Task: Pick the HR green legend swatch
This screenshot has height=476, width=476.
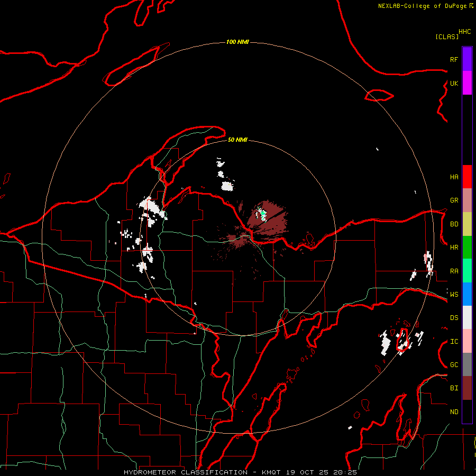Action: (x=467, y=248)
